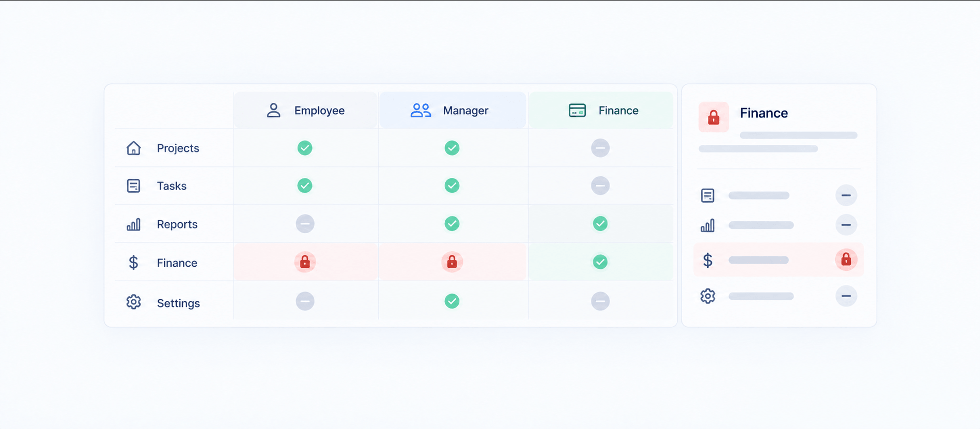The height and width of the screenshot is (429, 980).
Task: Click minus button in side panel gear row
Action: coord(846,296)
